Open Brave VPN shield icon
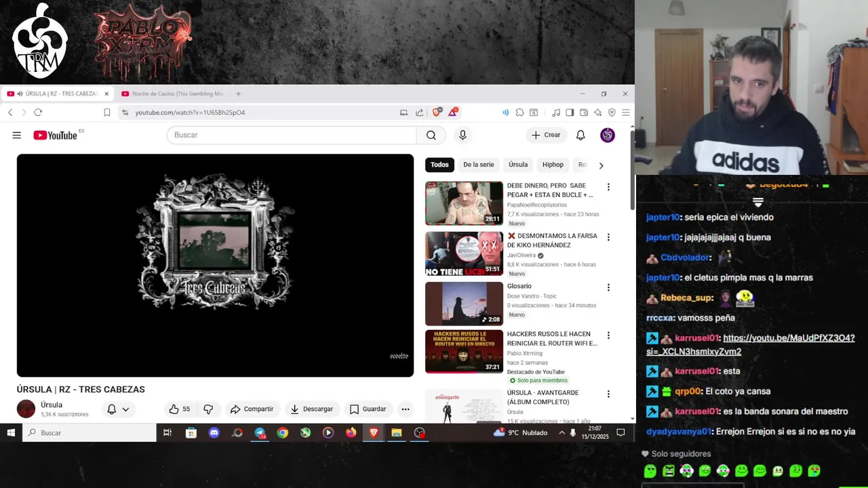868x488 pixels. point(612,113)
